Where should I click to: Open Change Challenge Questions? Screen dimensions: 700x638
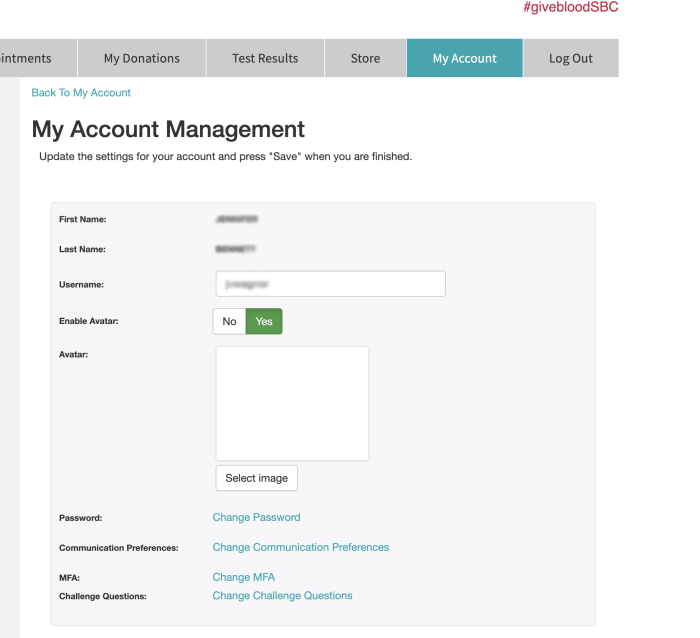[x=282, y=596]
